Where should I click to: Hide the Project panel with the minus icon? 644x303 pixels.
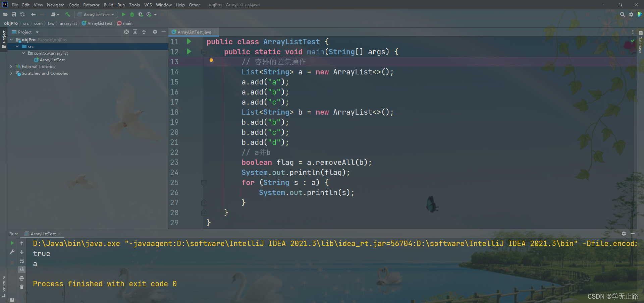coord(164,32)
